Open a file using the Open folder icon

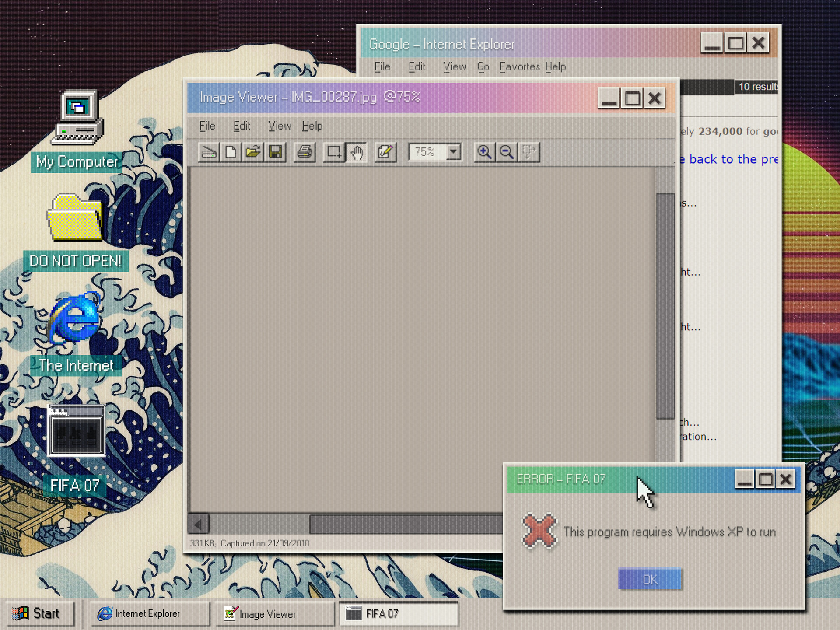click(254, 152)
